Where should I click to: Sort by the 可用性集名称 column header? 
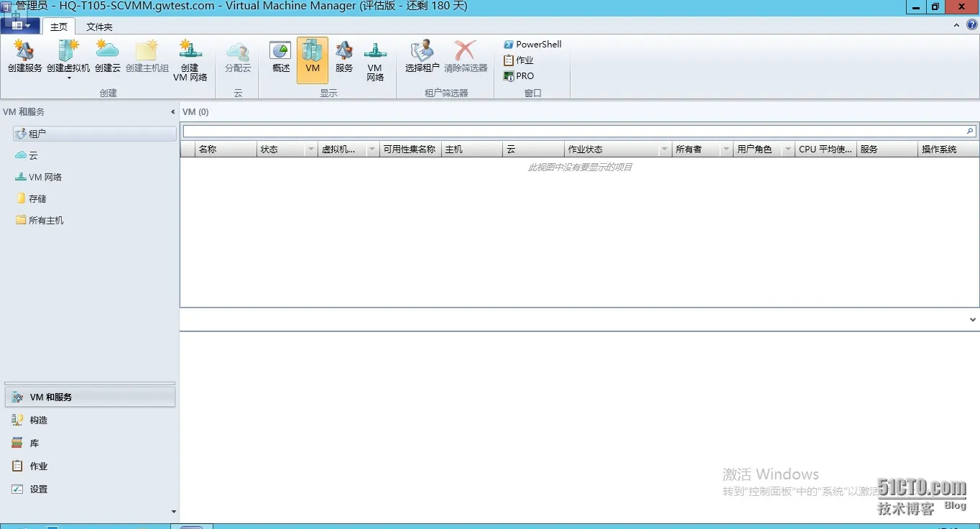pyautogui.click(x=410, y=149)
